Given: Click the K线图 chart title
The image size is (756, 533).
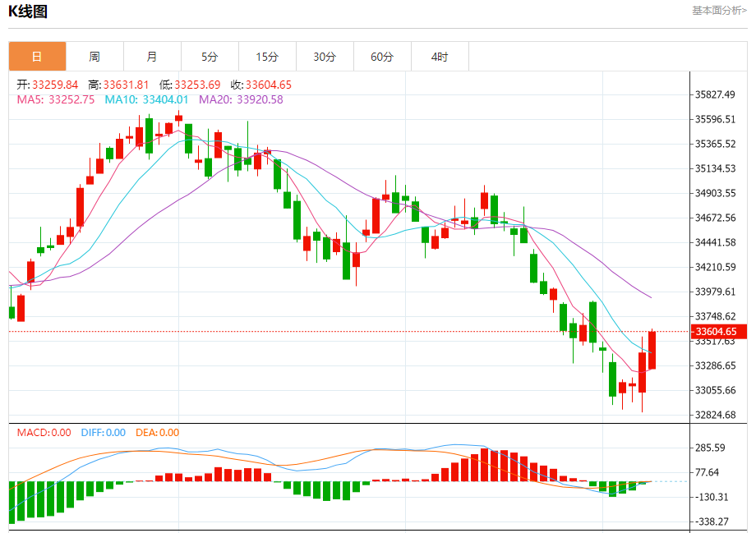Looking at the screenshot, I should point(28,11).
